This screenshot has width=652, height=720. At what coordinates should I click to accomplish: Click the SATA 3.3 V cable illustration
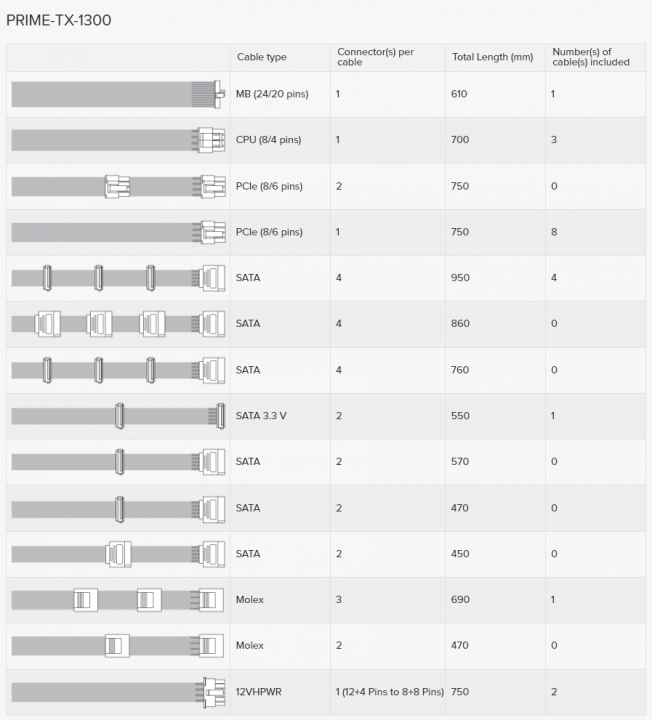point(118,416)
